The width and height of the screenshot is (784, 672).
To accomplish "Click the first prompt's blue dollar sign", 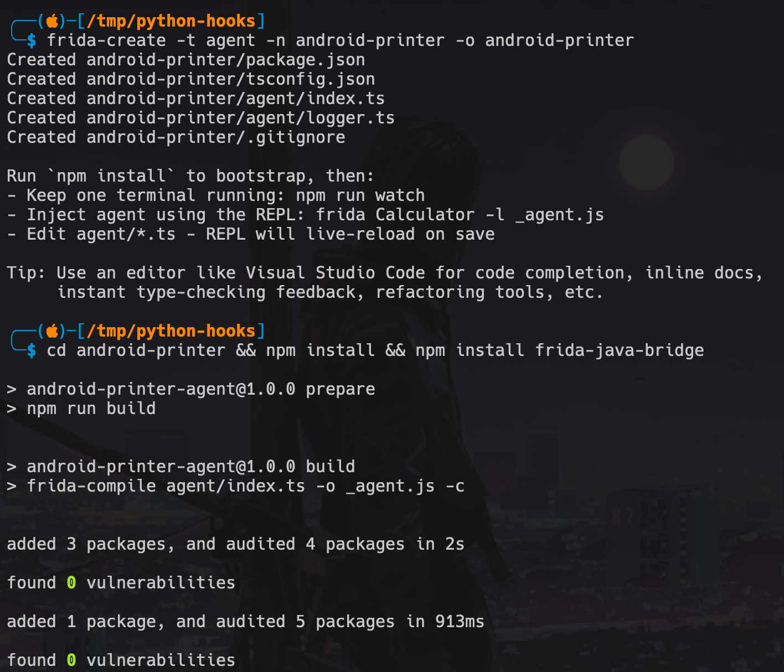I will click(x=32, y=40).
